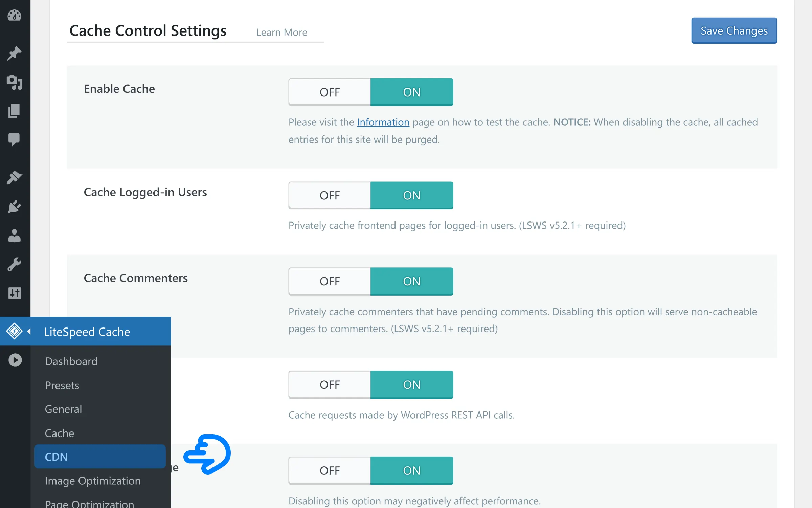Click the Enable Cache label
Viewport: 812px width, 508px height.
[119, 89]
